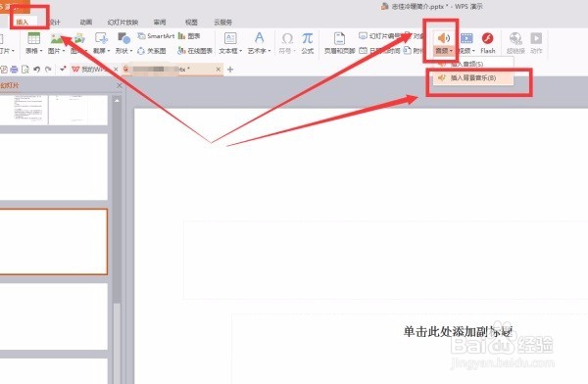
Task: Insert a 图表 chart
Action: point(189,36)
